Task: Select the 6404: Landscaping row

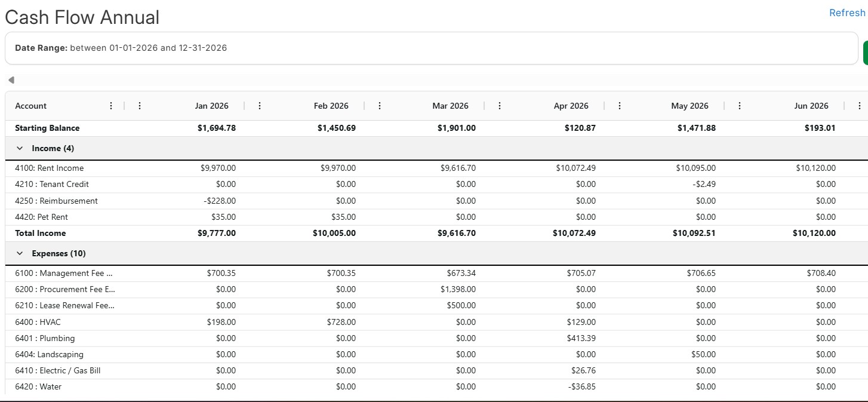Action: point(436,354)
